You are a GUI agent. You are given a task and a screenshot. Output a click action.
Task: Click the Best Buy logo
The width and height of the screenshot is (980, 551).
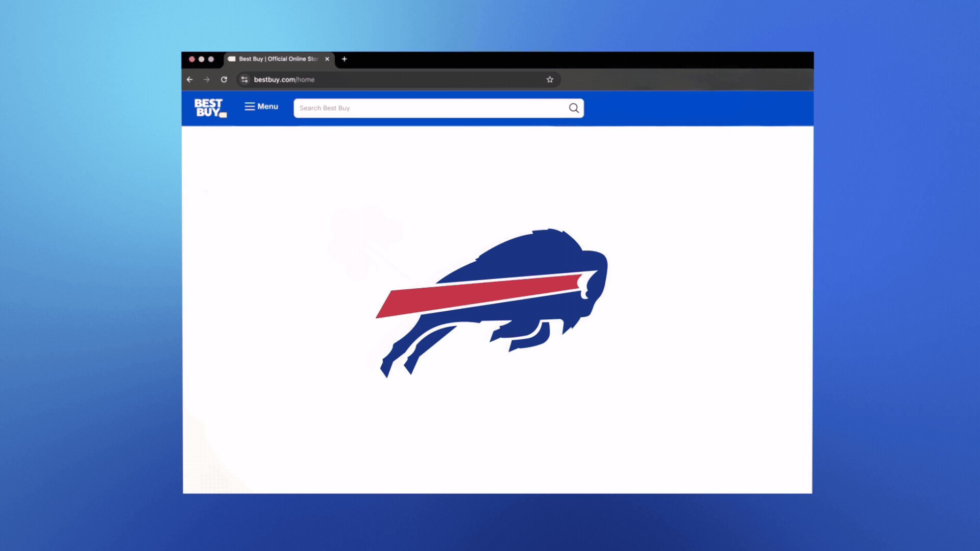tap(210, 108)
